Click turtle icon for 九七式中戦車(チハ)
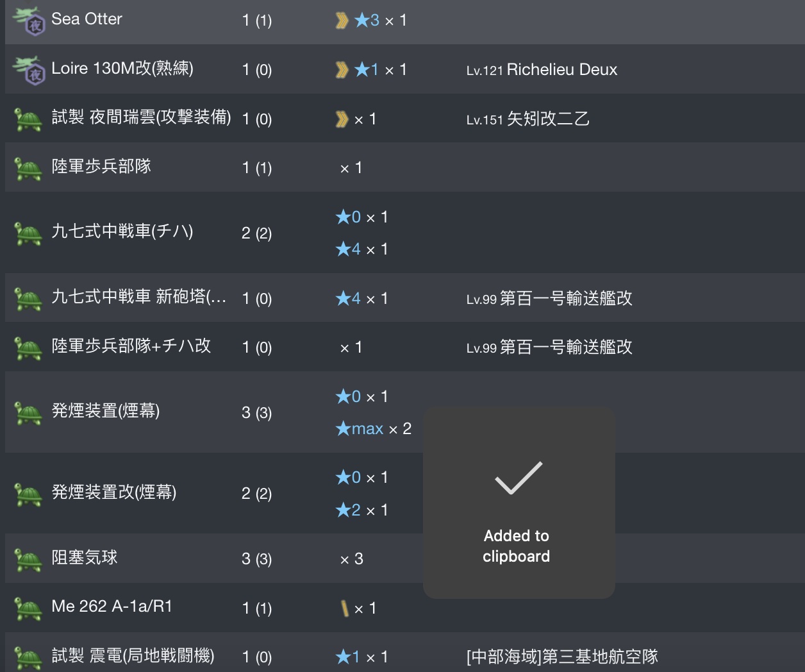Viewport: 805px width, 672px height. [28, 233]
